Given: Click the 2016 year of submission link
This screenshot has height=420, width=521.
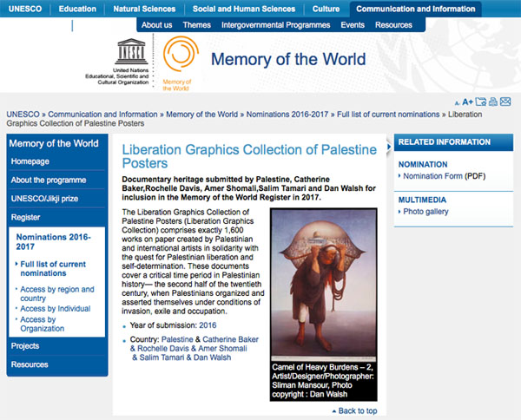Looking at the screenshot, I should (x=208, y=325).
